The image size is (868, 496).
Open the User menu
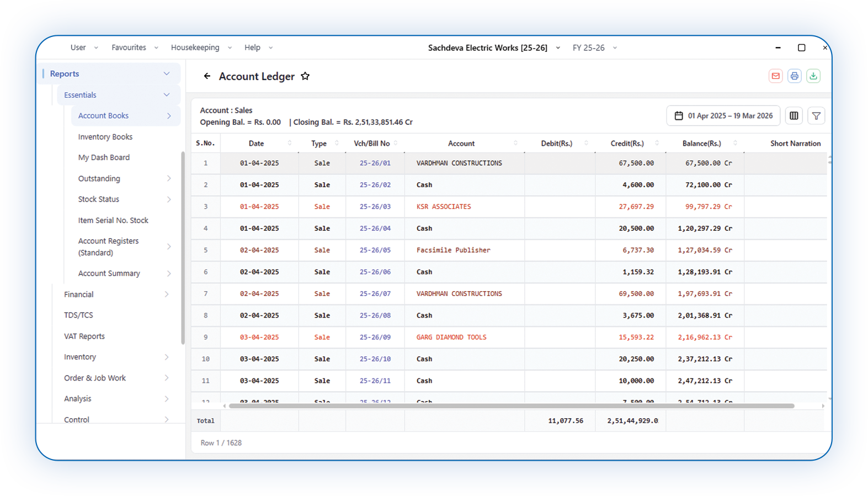[84, 48]
